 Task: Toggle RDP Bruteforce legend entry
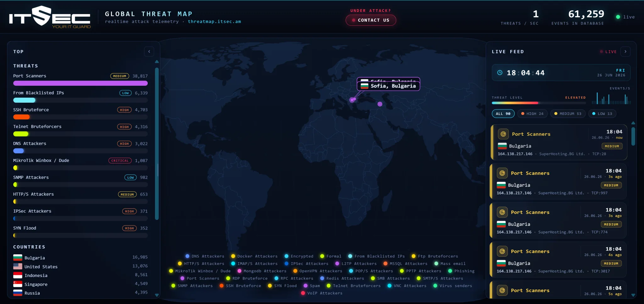coord(247,278)
